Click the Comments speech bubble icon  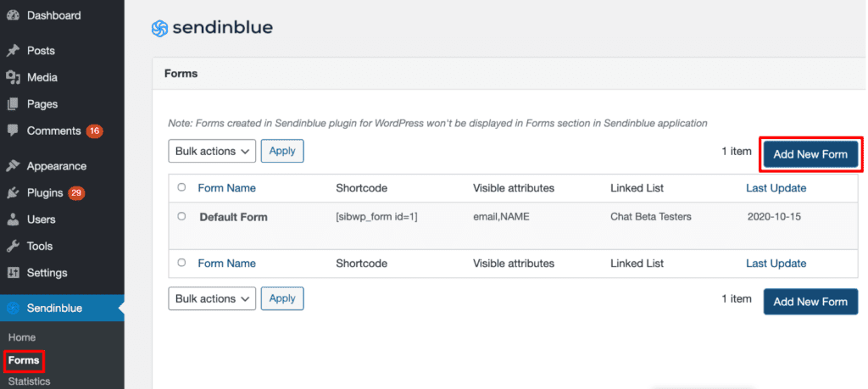13,131
